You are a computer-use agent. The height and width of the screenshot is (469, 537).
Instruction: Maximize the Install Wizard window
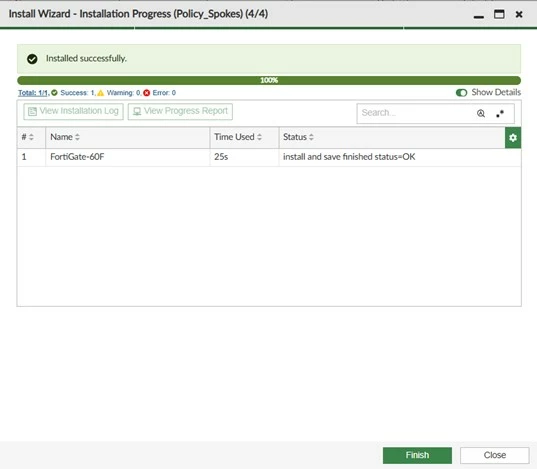coord(499,14)
